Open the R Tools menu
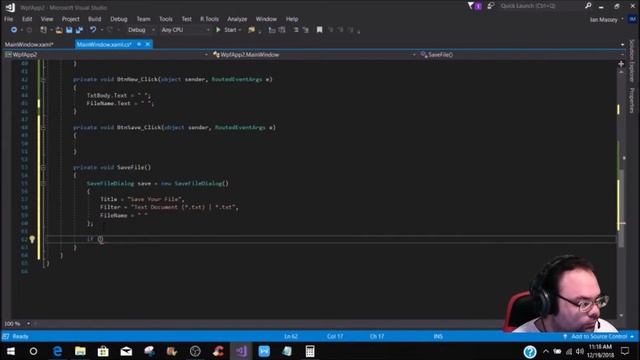Image resolution: width=640 pixels, height=360 pixels. pos(209,19)
